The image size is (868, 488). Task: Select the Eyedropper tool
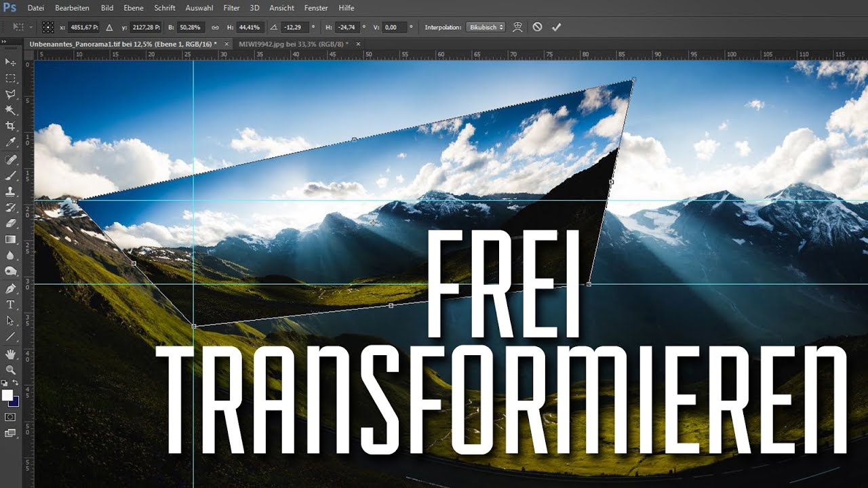pos(10,142)
